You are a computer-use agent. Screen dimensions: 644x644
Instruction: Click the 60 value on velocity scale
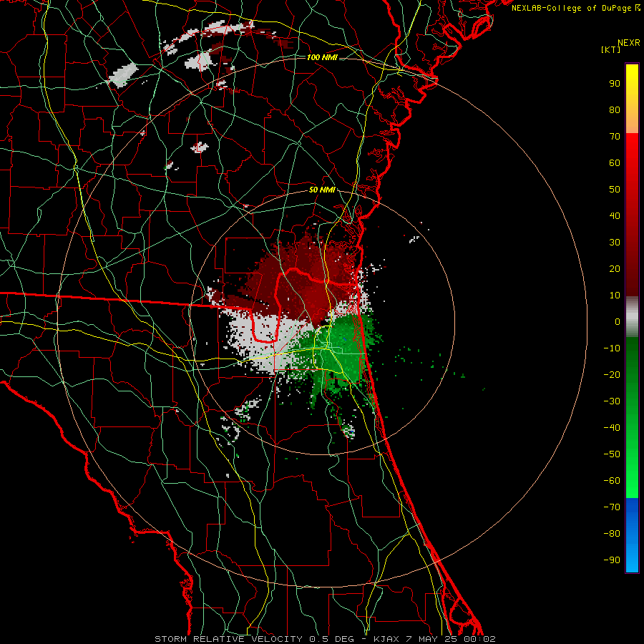click(615, 163)
